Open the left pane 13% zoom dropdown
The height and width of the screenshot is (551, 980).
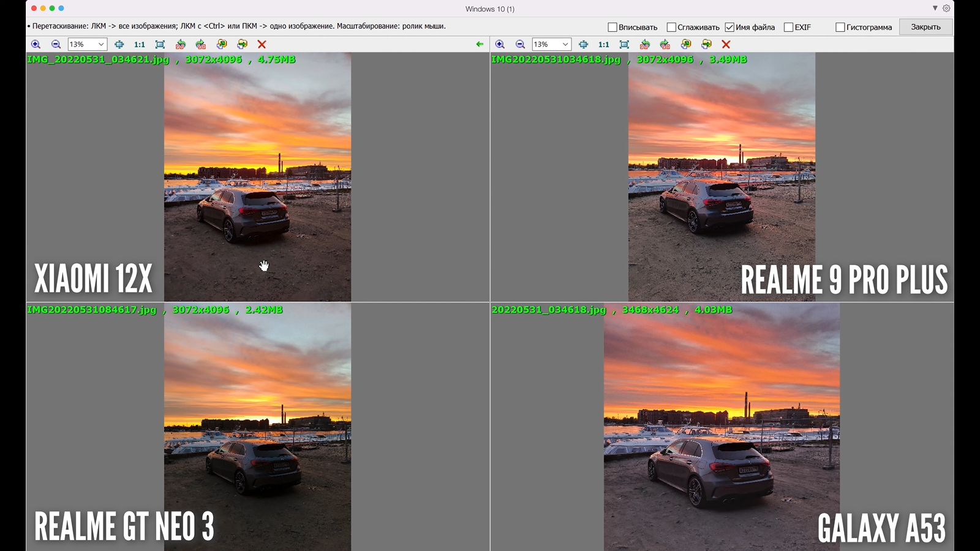tap(101, 44)
